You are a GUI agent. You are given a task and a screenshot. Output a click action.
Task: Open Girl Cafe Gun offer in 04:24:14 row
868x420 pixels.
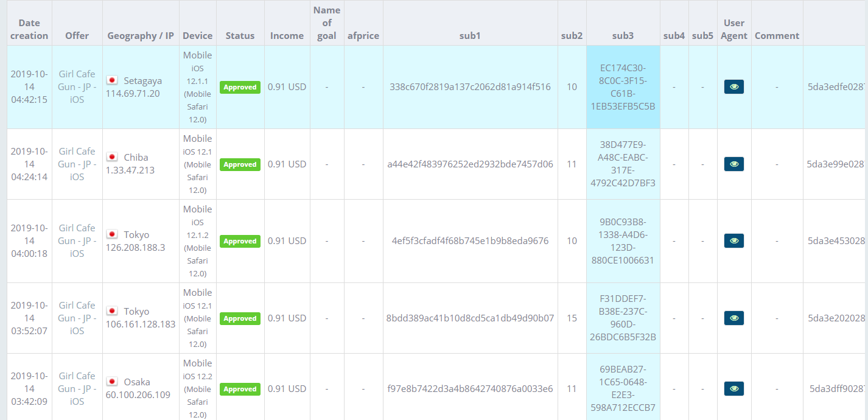(77, 164)
